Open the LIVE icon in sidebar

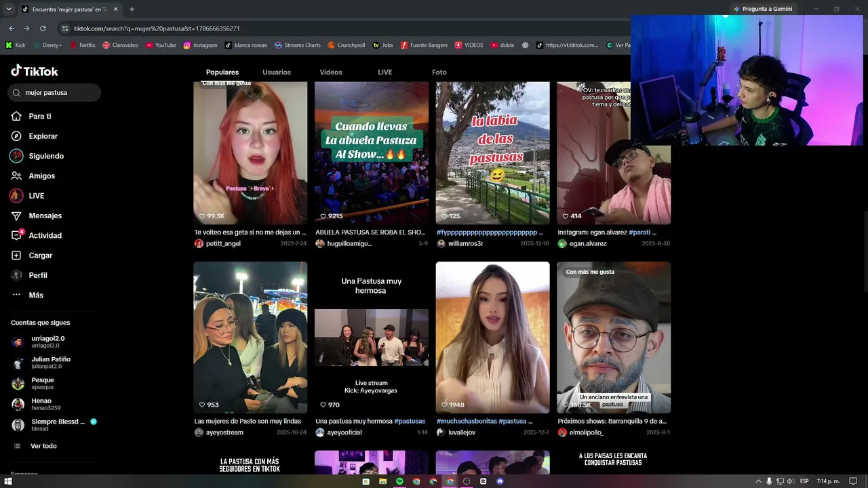[x=16, y=196]
